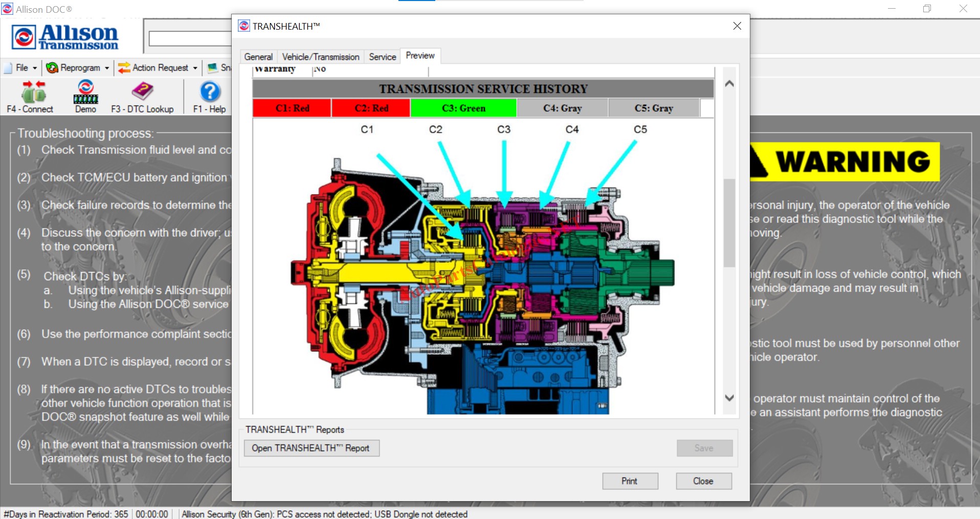This screenshot has height=519, width=980.
Task: Open the Action Request dropdown arrow
Action: pyautogui.click(x=195, y=68)
